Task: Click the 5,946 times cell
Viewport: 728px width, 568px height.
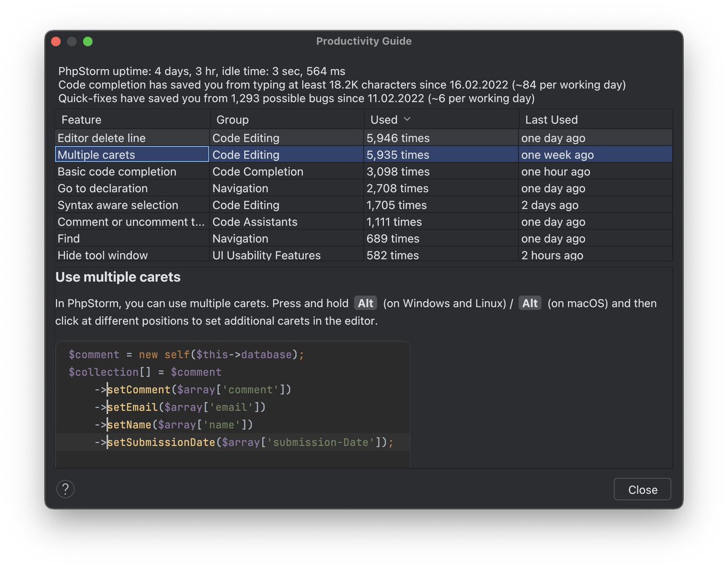Action: (x=442, y=138)
